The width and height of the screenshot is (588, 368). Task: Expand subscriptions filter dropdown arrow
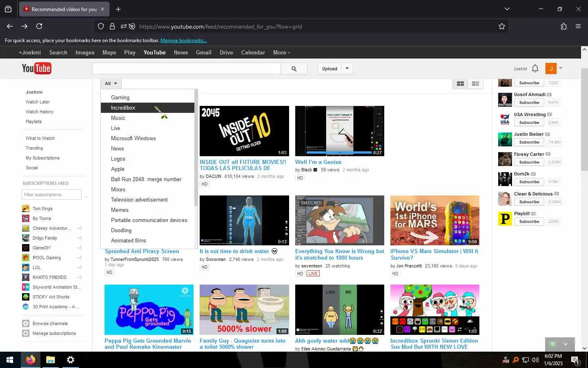(x=86, y=197)
